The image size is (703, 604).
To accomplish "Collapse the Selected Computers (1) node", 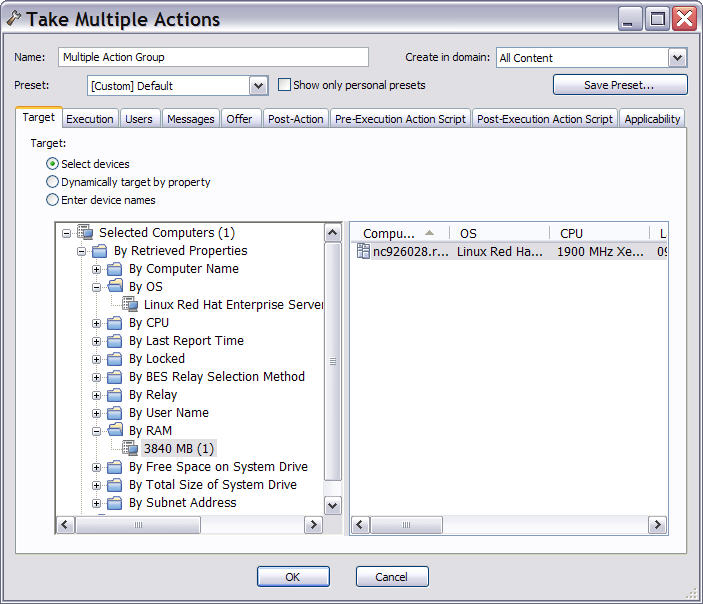I will (x=66, y=233).
